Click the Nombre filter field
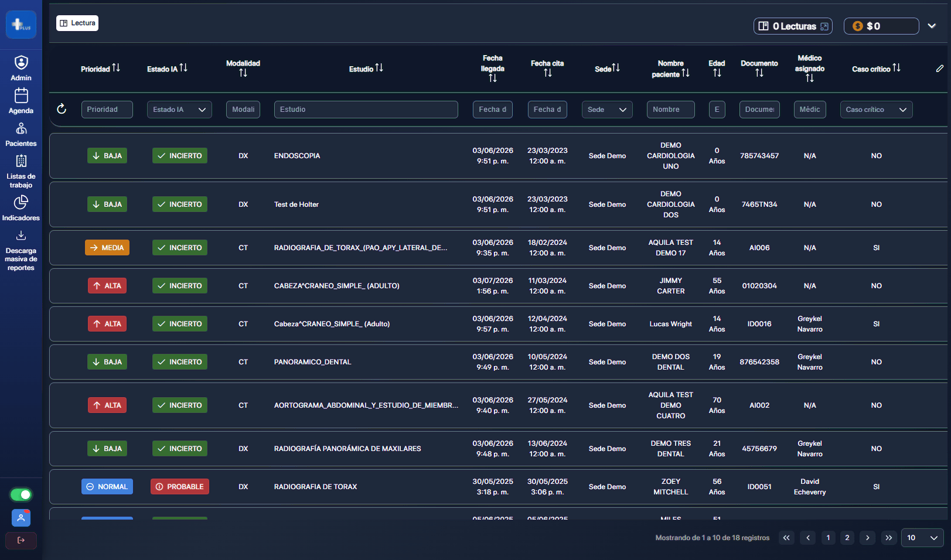This screenshot has width=951, height=560. 671,110
